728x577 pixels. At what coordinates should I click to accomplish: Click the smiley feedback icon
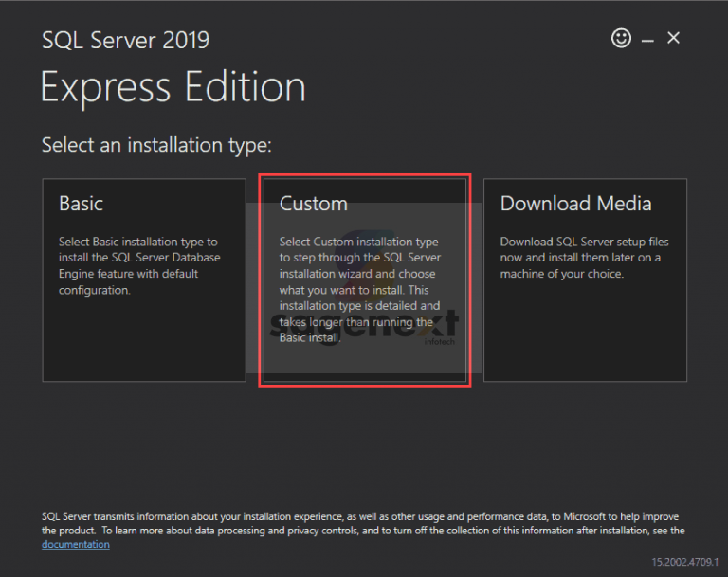coord(621,38)
